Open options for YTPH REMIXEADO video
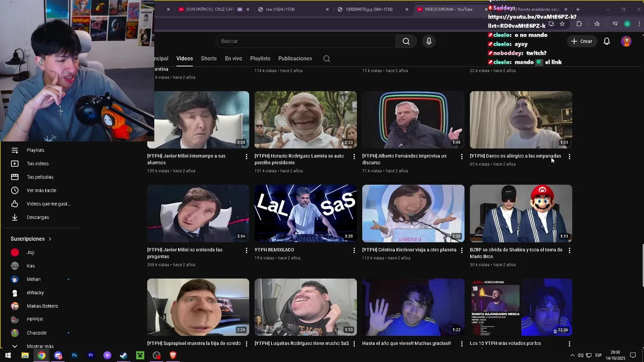Image resolution: width=644 pixels, height=362 pixels. [354, 250]
